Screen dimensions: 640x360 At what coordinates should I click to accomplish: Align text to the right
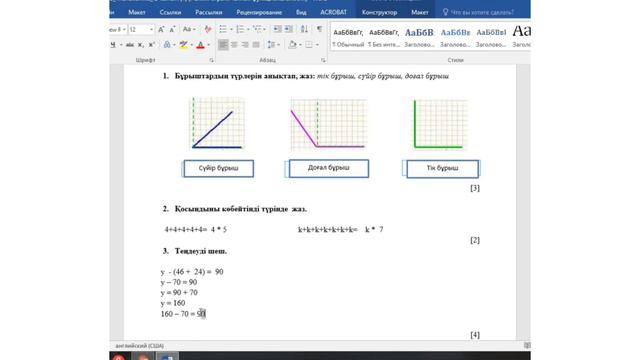click(245, 44)
